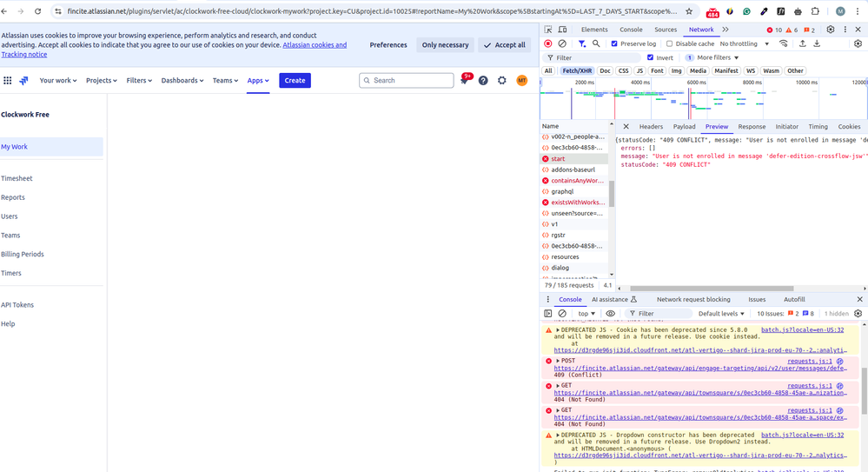Screen dimensions: 868x472
Task: Open network search magnifier icon
Action: click(x=596, y=43)
